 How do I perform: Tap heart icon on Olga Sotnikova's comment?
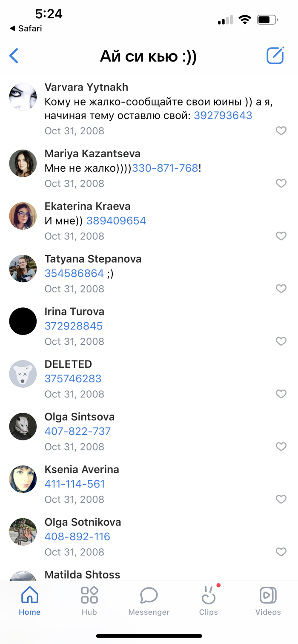(x=281, y=552)
